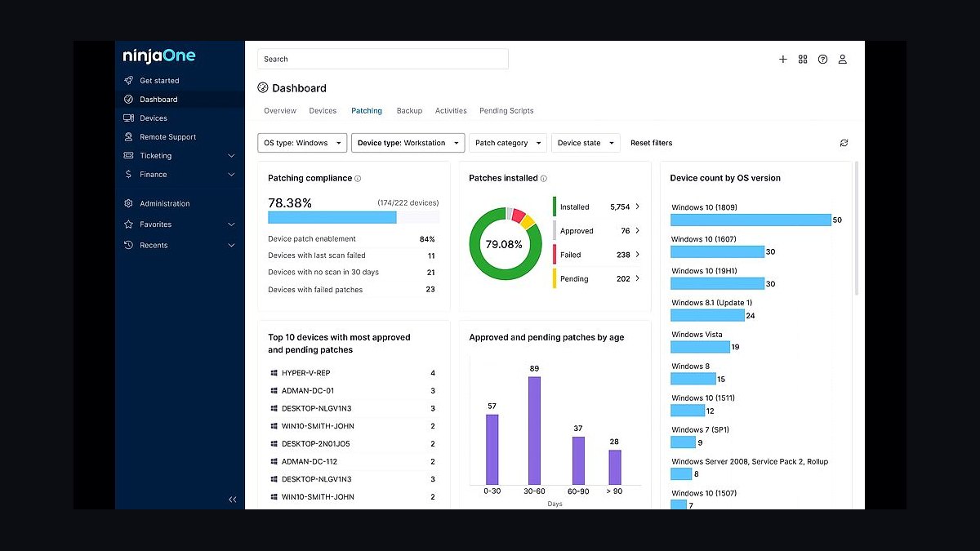Switch to the Devices tab
The height and width of the screenshot is (551, 980).
323,111
